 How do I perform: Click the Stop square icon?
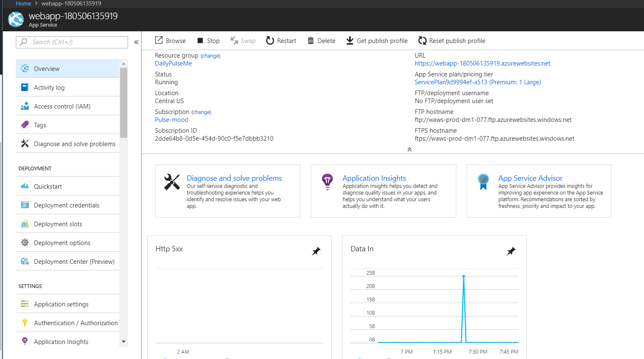(x=200, y=40)
